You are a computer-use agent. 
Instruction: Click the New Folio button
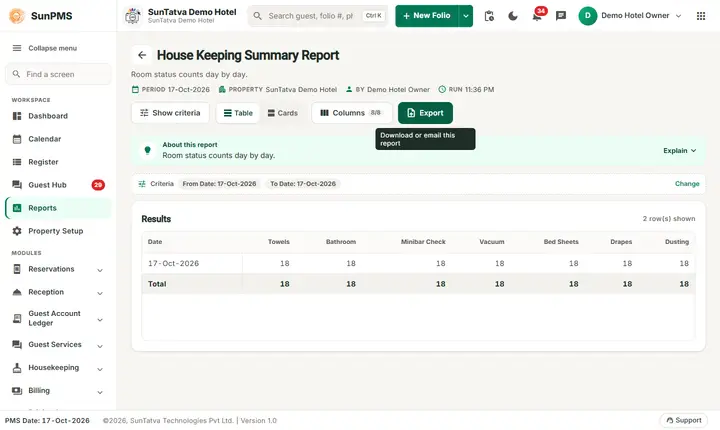[x=427, y=16]
